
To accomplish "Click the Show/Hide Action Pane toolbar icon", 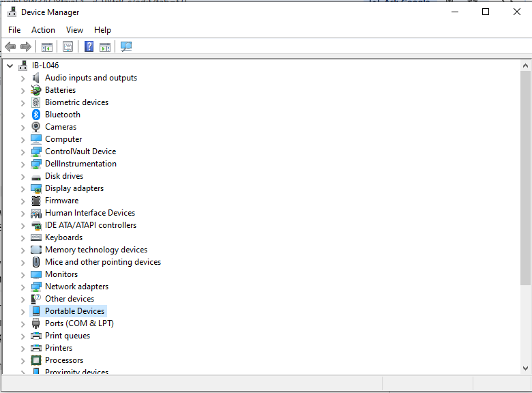I will tap(105, 47).
